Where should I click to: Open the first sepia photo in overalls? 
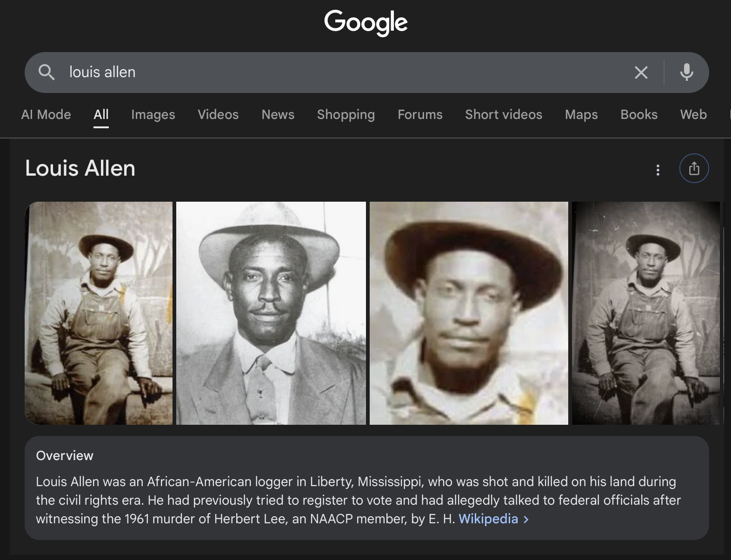[99, 313]
